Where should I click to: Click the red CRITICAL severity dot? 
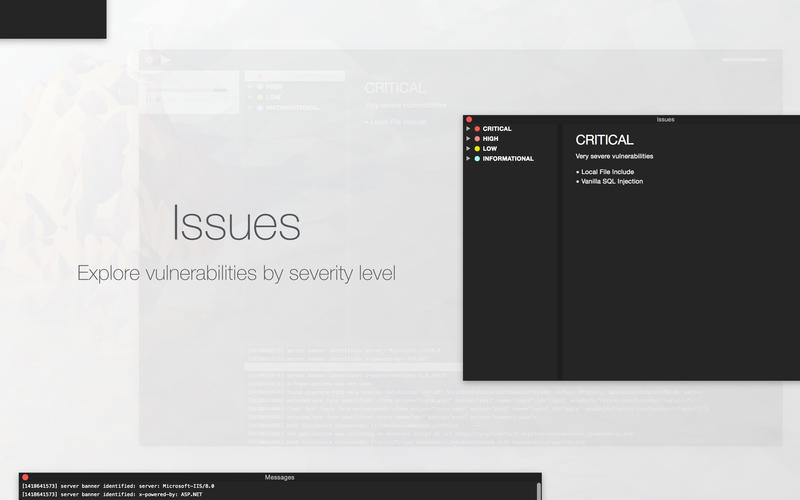[477, 129]
